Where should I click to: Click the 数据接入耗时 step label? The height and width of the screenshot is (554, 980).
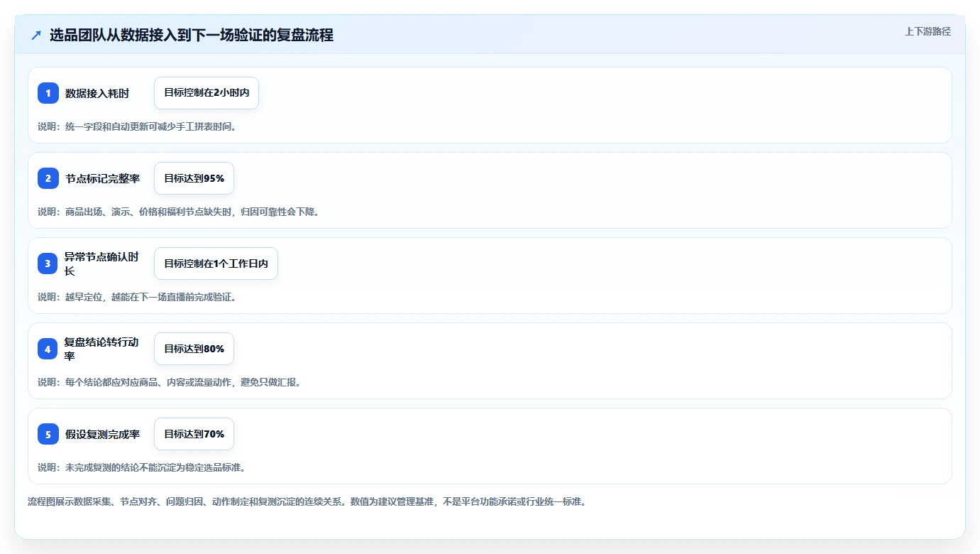[x=97, y=93]
